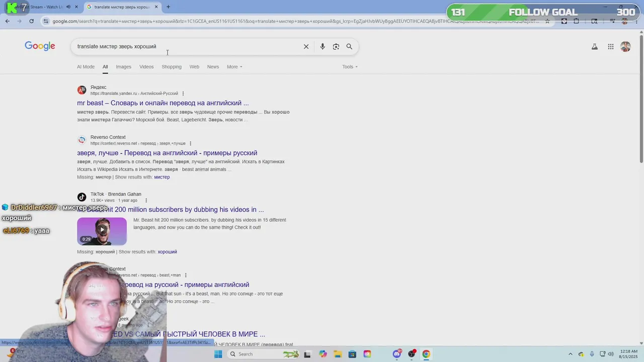Screen dimensions: 644x362
Task: Expand the Tools dropdown
Action: 350,66
